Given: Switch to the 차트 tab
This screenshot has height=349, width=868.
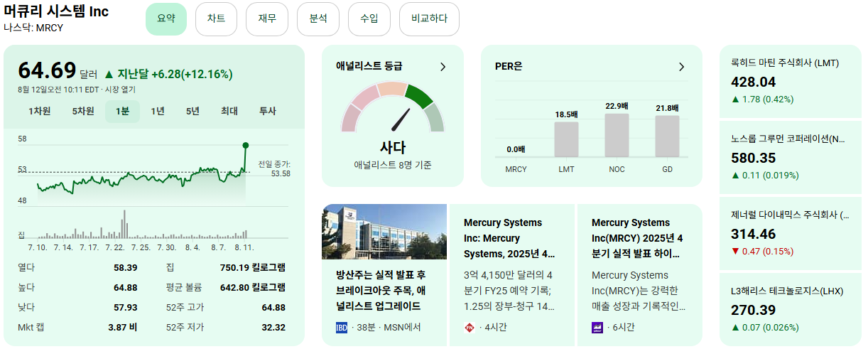Looking at the screenshot, I should click(x=216, y=19).
